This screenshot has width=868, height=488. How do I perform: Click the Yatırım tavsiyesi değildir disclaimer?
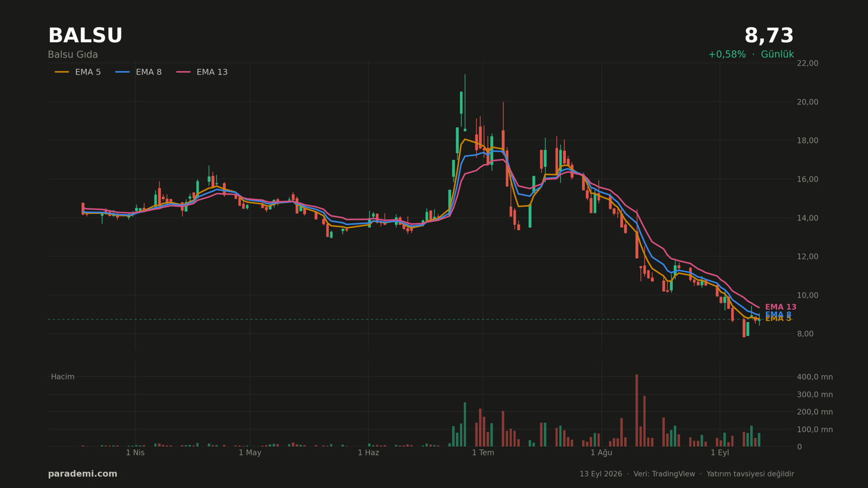(750, 474)
